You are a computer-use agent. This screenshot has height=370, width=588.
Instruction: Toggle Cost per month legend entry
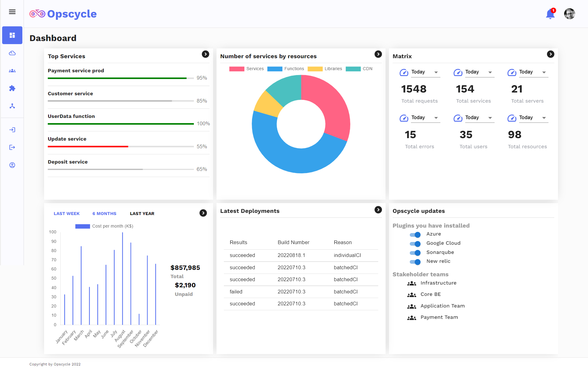[104, 226]
